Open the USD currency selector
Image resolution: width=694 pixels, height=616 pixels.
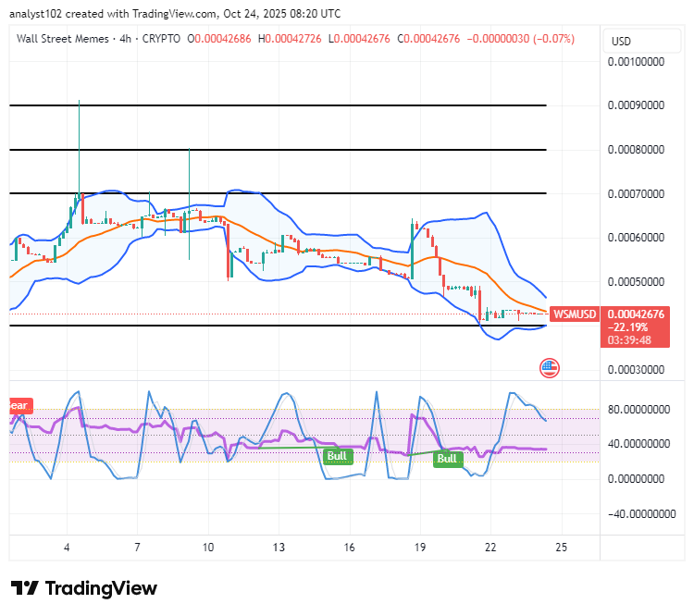[x=641, y=41]
